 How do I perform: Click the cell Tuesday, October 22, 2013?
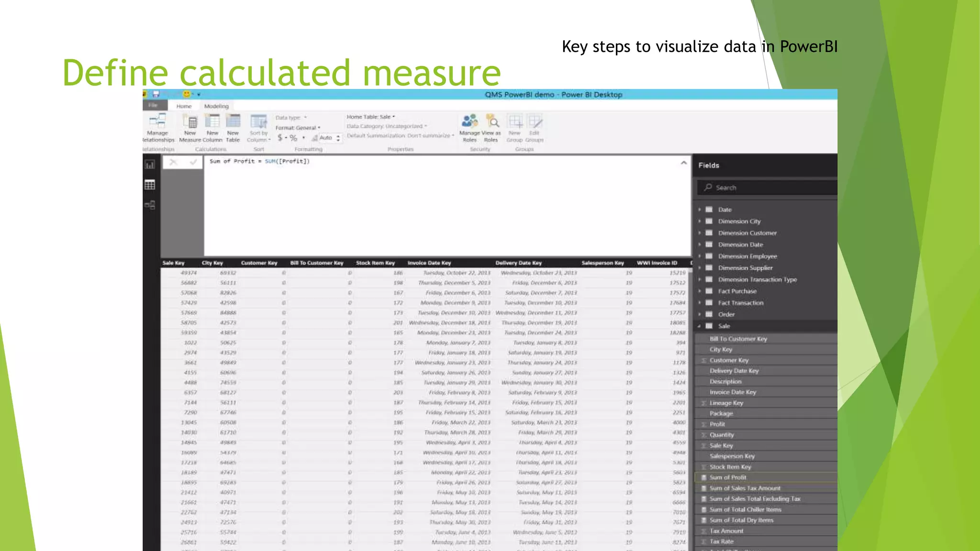457,273
